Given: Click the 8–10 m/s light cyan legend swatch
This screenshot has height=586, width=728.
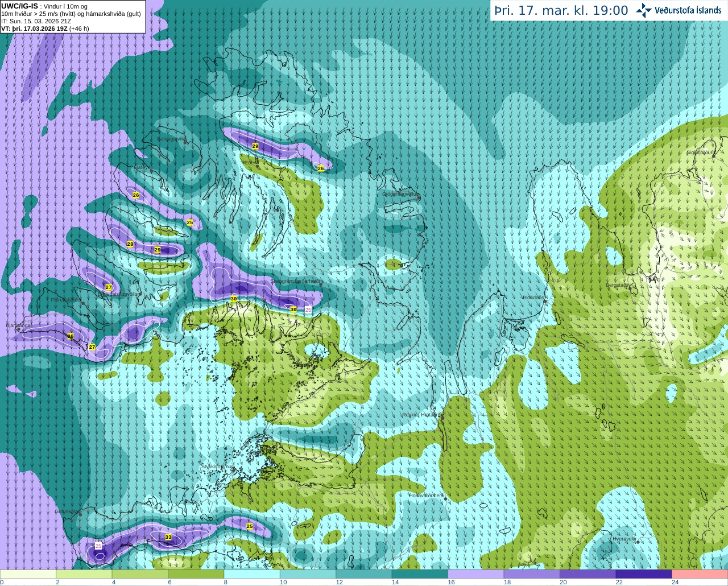Looking at the screenshot, I should pos(252,574).
